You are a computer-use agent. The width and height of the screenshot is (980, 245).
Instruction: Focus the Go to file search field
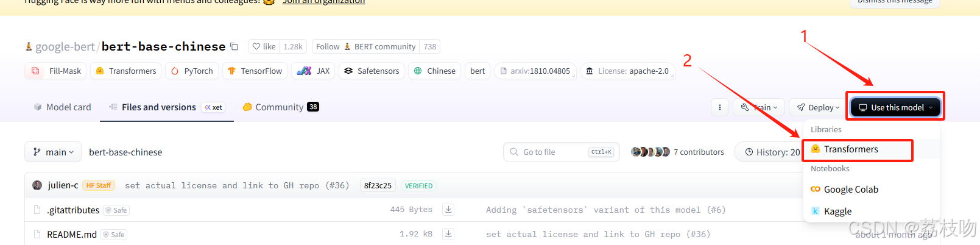(562, 152)
